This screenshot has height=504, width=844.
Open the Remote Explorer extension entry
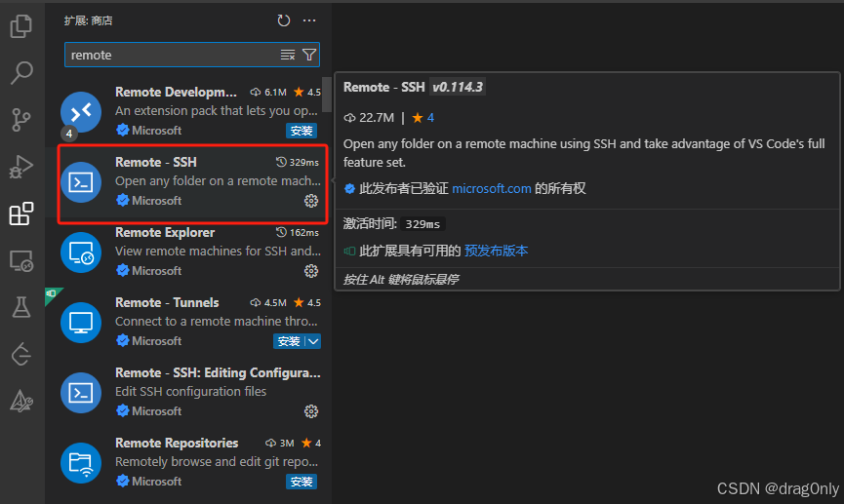click(x=188, y=252)
